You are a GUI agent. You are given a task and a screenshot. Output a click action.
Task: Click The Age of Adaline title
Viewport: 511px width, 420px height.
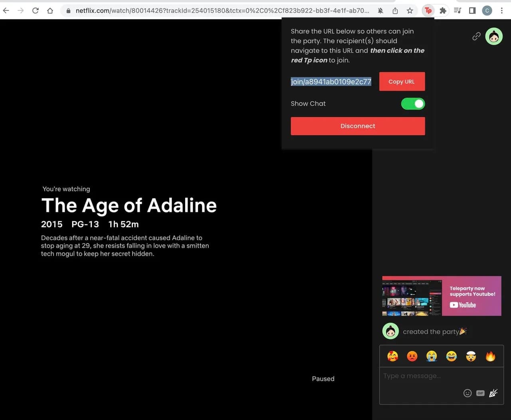[x=129, y=205]
